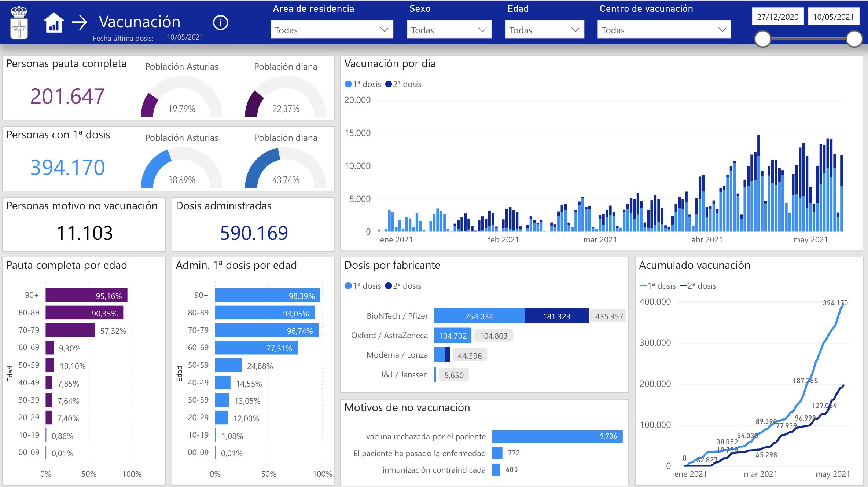Click 2ª dosis legend in Dosis por fabricante
Viewport: 868px width, 487px height.
click(x=403, y=286)
